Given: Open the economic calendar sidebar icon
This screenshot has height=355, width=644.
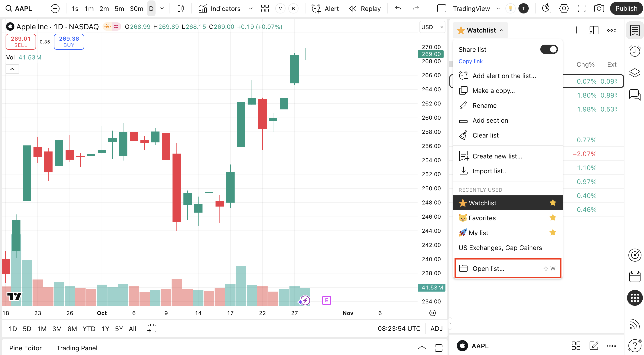Looking at the screenshot, I should click(x=635, y=276).
